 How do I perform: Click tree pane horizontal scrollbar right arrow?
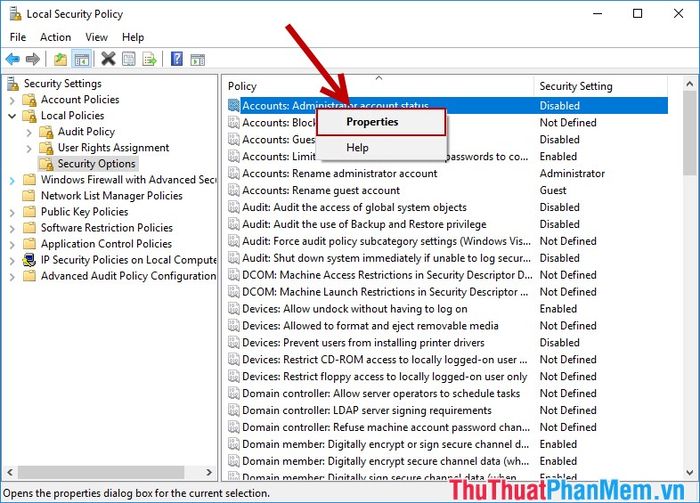point(209,472)
